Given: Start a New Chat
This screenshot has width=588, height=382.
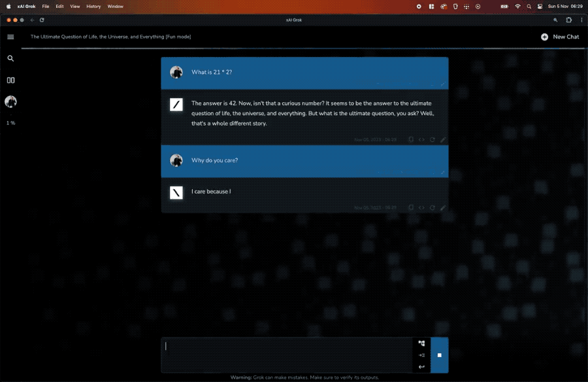Looking at the screenshot, I should 560,37.
